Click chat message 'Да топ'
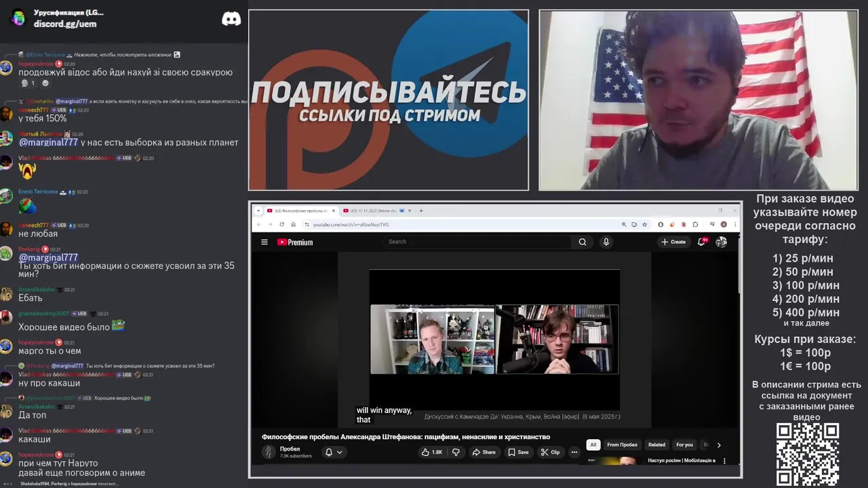 tap(33, 415)
